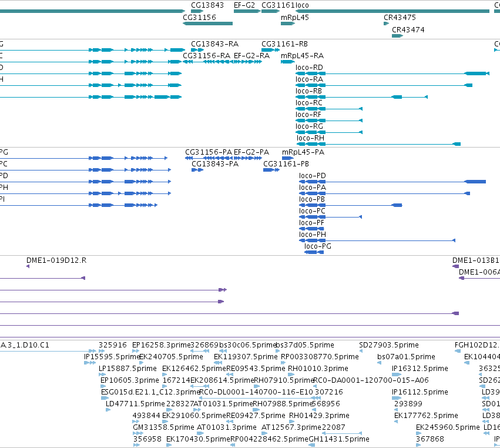
Task: Select the 568956 EST label
Action: coord(326,404)
